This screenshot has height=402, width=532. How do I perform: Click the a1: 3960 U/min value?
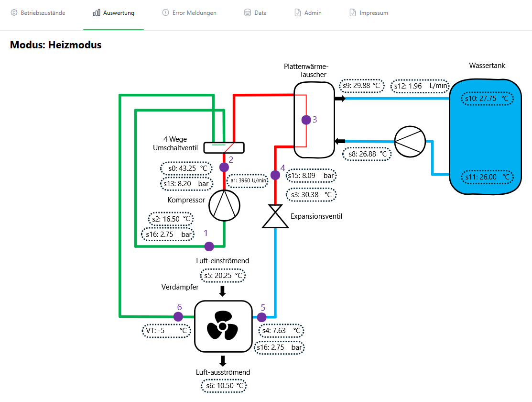[x=247, y=181]
